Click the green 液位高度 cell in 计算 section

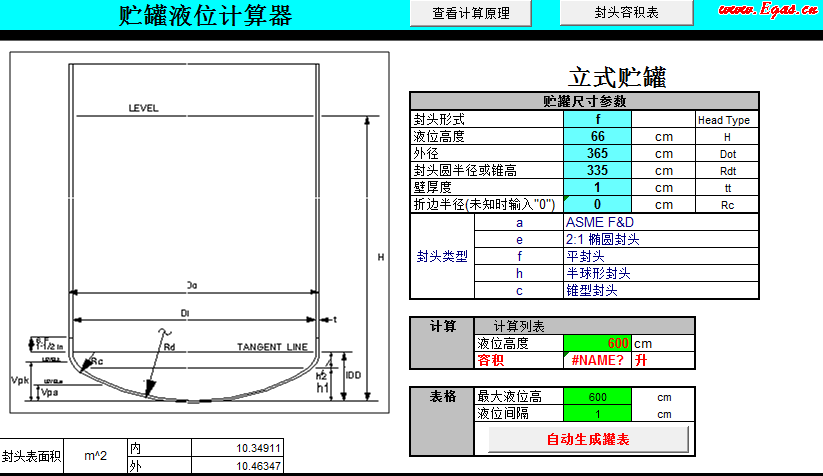[597, 343]
